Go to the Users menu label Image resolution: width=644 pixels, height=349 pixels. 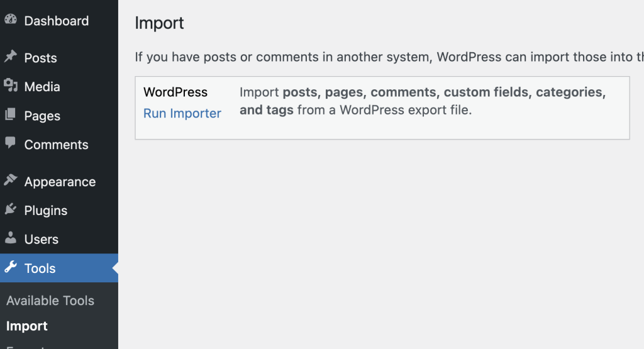tap(41, 239)
